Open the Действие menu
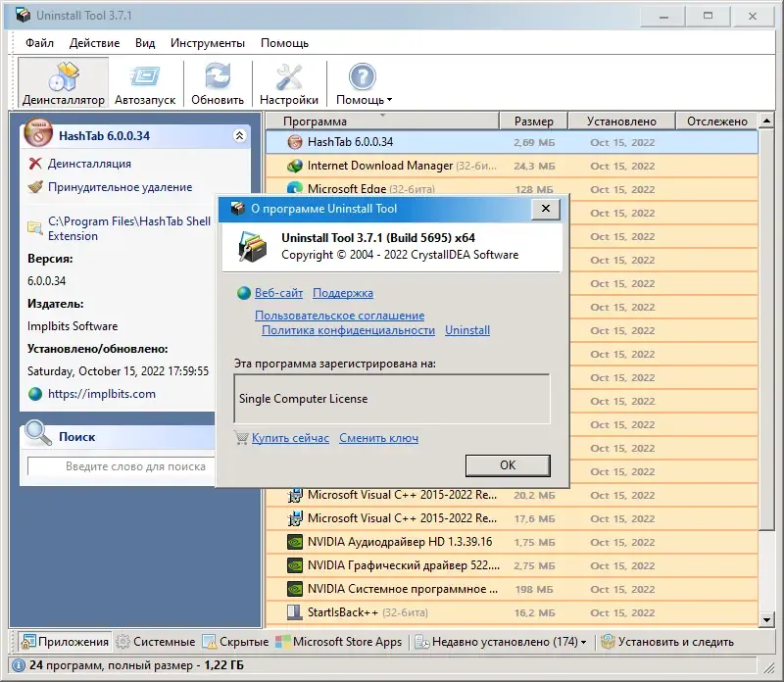The width and height of the screenshot is (784, 682). coord(94,43)
